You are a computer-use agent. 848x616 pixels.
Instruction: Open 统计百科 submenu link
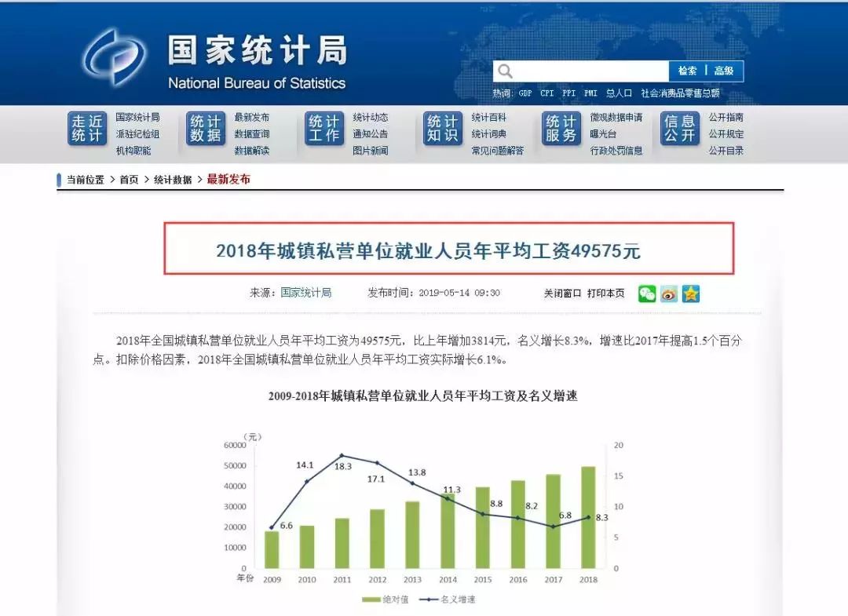[489, 117]
